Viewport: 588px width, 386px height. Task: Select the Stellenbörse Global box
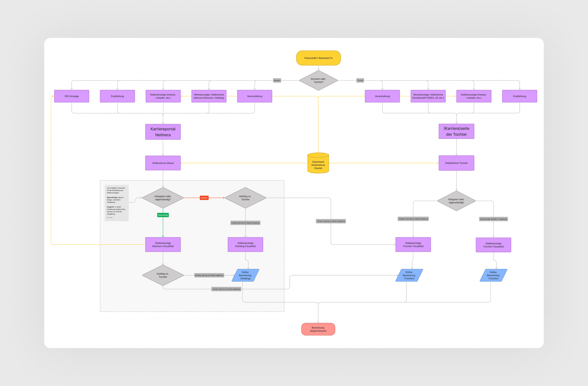[x=163, y=163]
